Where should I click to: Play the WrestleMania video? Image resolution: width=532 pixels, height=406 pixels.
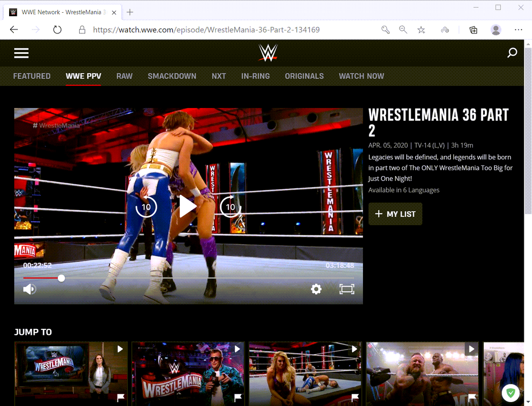click(x=188, y=206)
